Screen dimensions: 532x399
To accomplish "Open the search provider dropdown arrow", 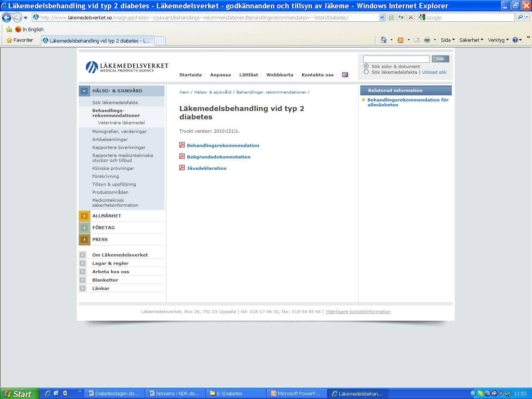I will tap(527, 17).
